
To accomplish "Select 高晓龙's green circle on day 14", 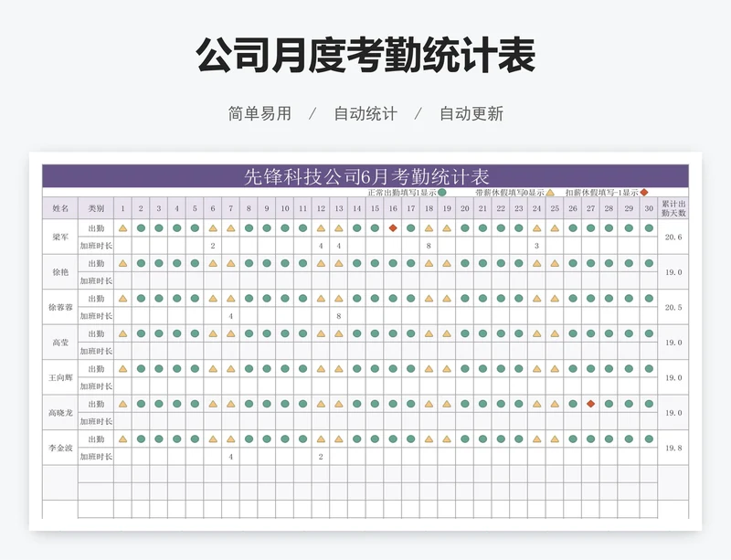I will pyautogui.click(x=357, y=404).
